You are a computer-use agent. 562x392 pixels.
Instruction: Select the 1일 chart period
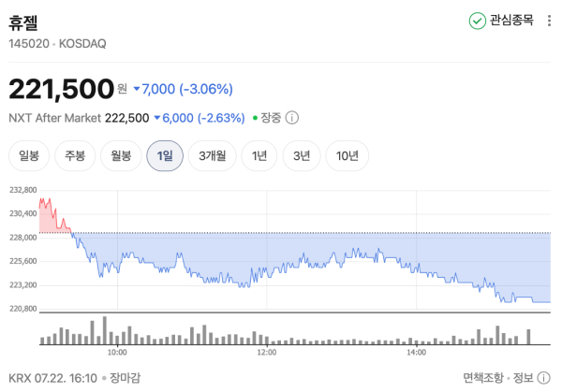(x=165, y=155)
